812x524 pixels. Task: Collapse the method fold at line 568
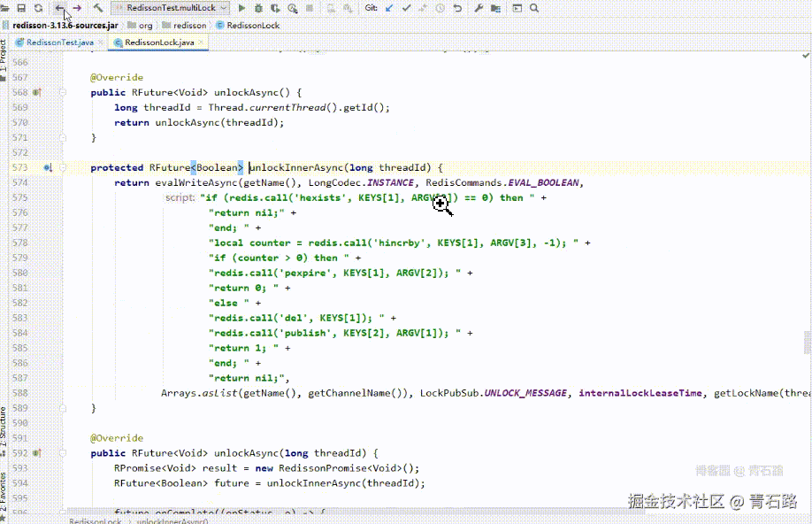pyautogui.click(x=63, y=92)
